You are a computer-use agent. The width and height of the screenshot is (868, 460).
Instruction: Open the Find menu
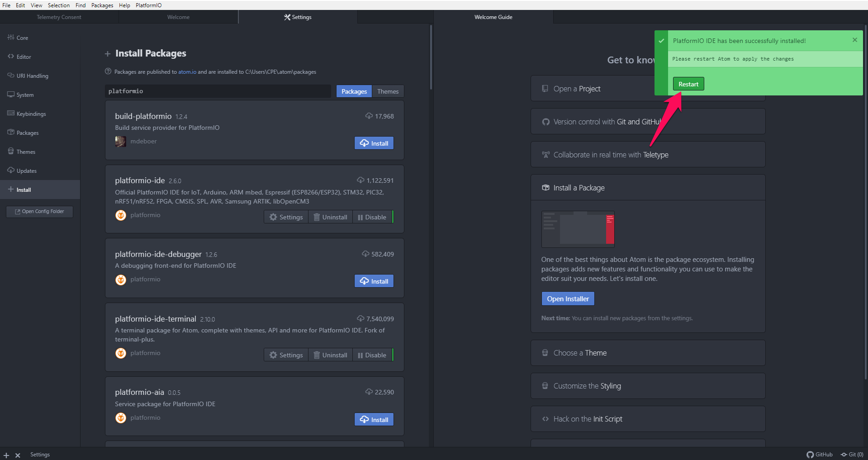coord(81,5)
